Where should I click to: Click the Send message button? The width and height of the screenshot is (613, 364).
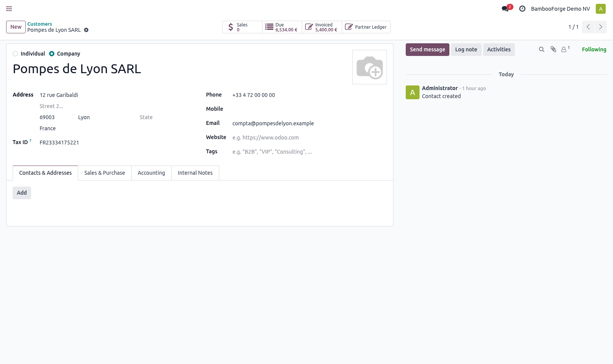pyautogui.click(x=428, y=49)
